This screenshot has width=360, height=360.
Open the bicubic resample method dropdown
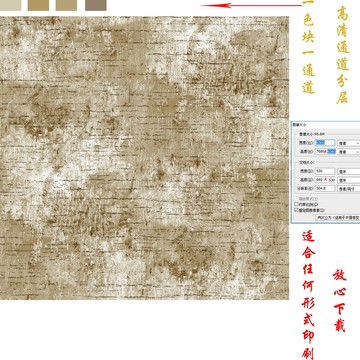pyautogui.click(x=338, y=217)
